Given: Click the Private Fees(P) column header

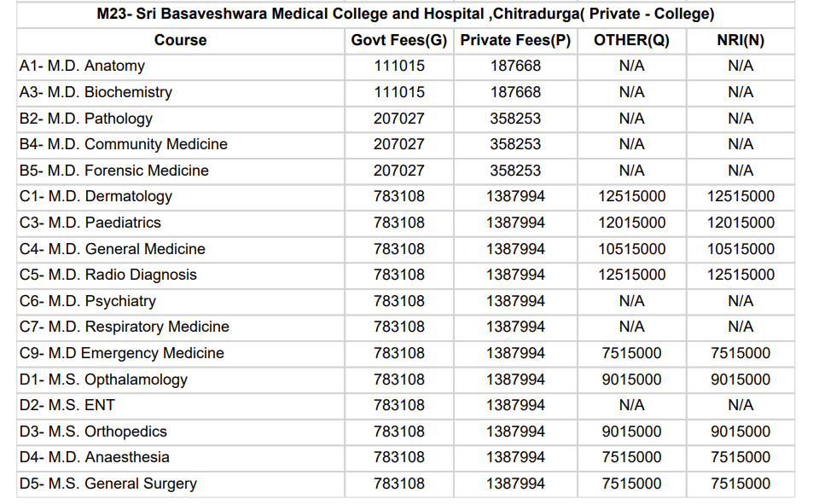Looking at the screenshot, I should tap(515, 40).
